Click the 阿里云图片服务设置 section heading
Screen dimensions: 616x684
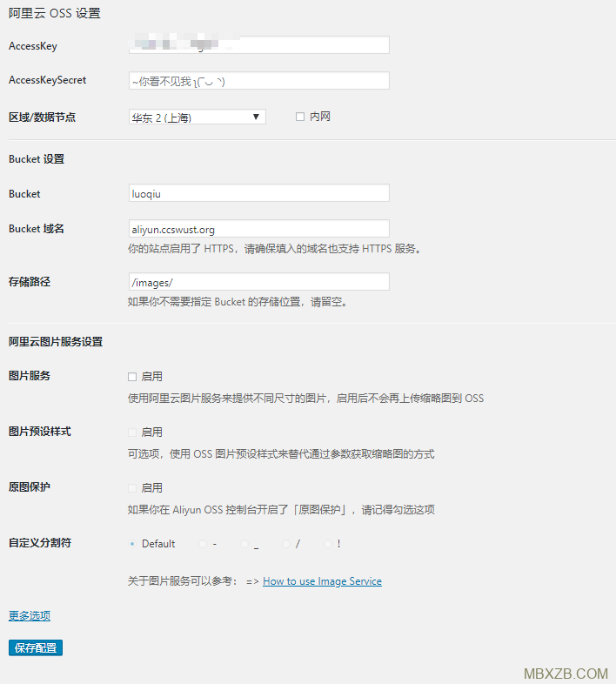tap(56, 341)
